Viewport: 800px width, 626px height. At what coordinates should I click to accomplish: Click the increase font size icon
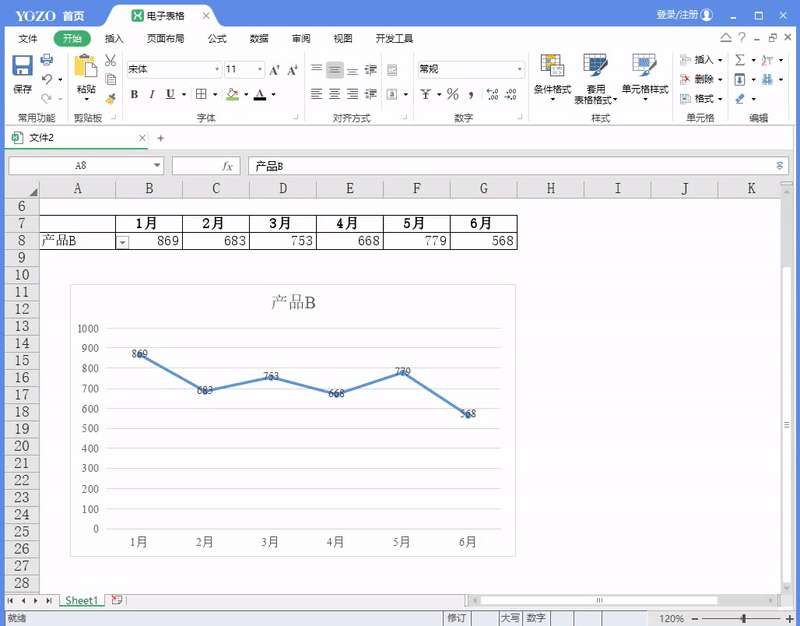click(275, 70)
